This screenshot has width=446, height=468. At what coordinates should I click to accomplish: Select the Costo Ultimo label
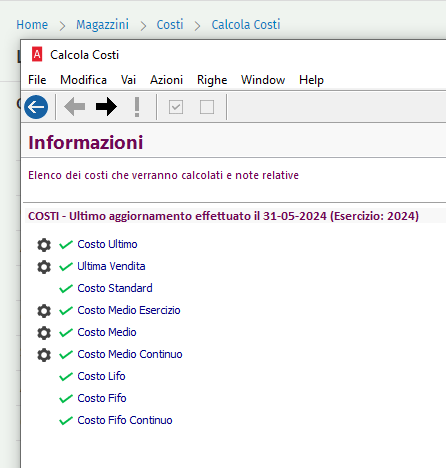(107, 244)
